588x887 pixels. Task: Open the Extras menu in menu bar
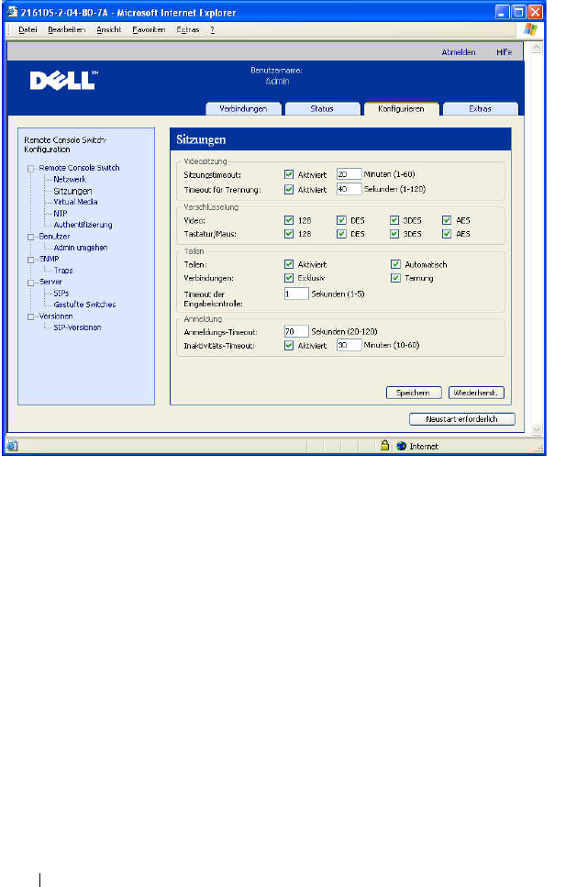[x=188, y=29]
